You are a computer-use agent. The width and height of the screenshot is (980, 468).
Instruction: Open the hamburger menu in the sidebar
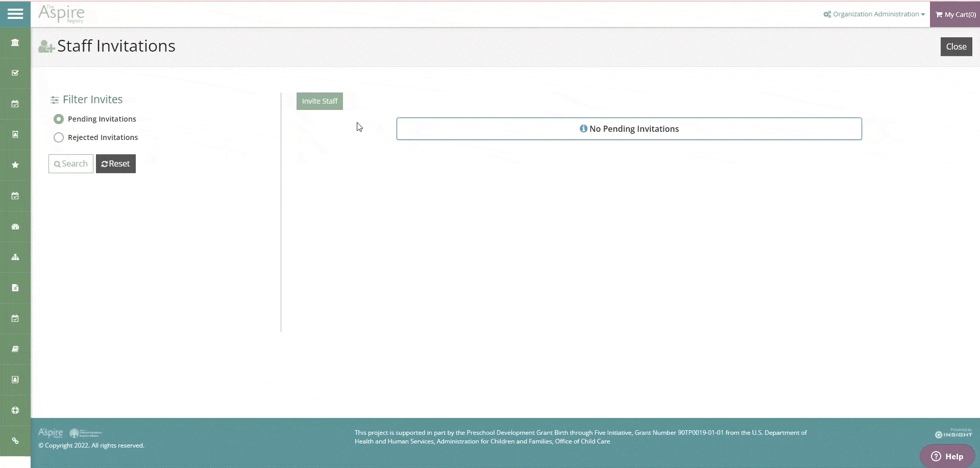[15, 14]
